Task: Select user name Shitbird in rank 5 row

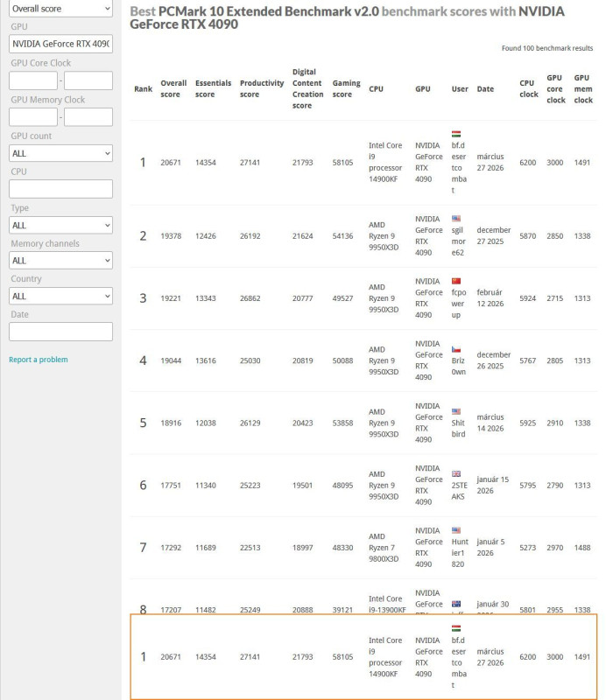Action: (x=458, y=429)
